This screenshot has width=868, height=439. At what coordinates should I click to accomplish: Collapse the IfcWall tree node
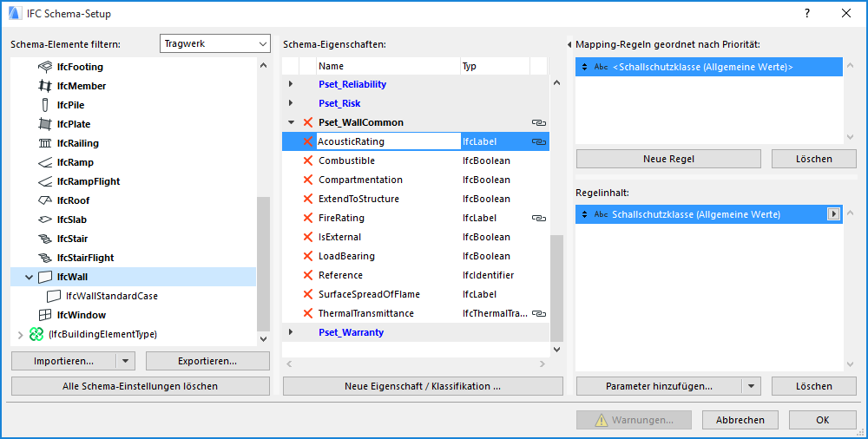pyautogui.click(x=29, y=277)
